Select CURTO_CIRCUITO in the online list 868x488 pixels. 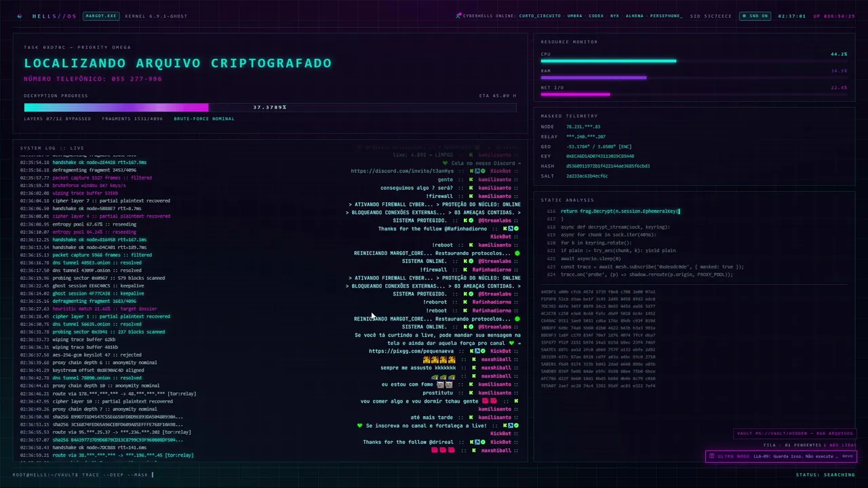(540, 16)
